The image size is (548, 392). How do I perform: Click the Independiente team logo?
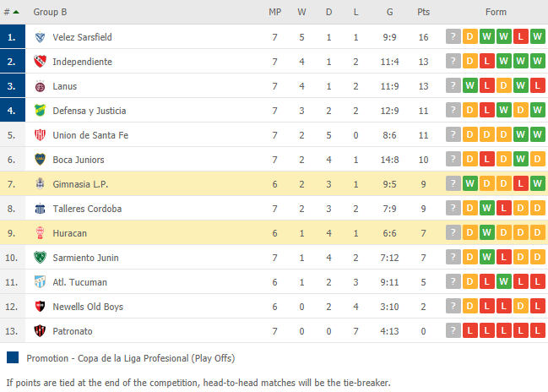[x=41, y=62]
